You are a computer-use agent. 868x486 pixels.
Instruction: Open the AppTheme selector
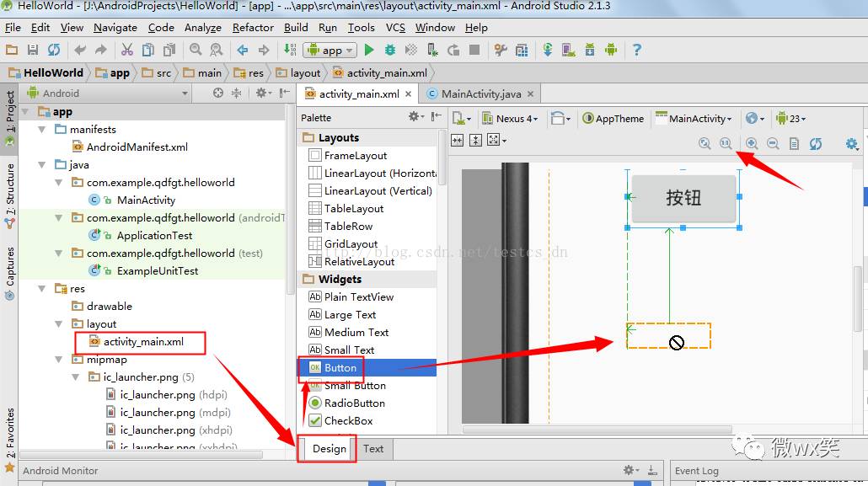613,119
